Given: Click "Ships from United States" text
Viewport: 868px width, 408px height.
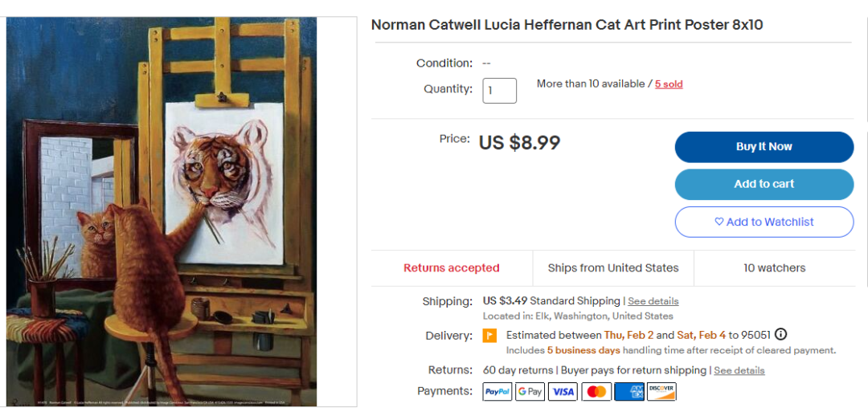Looking at the screenshot, I should 613,268.
